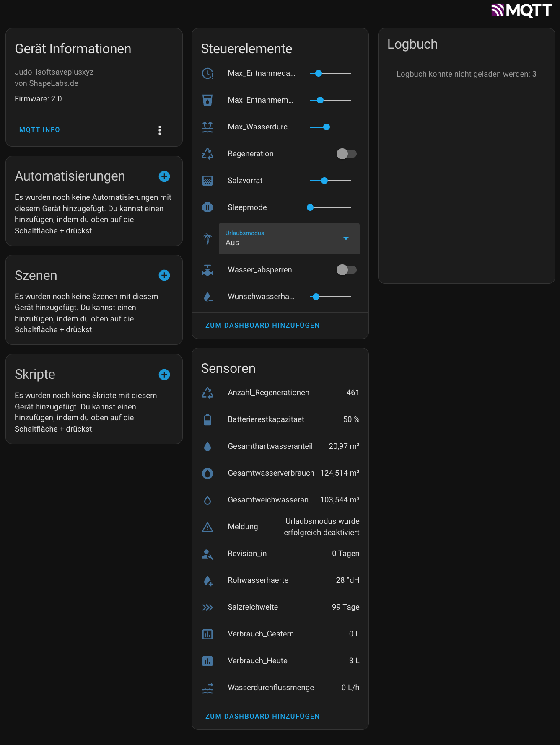
Task: Click the battery icon for Batterierestkapazitaet
Action: 207,419
